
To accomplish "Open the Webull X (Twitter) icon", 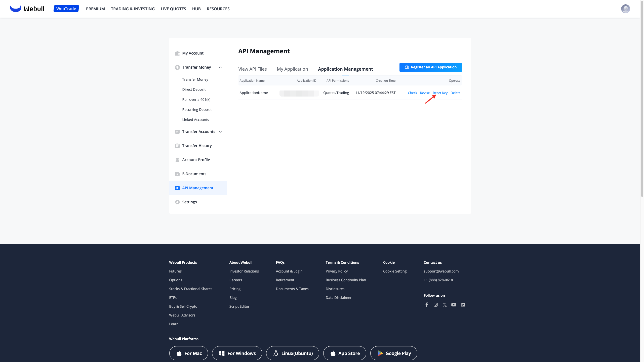I will 445,305.
